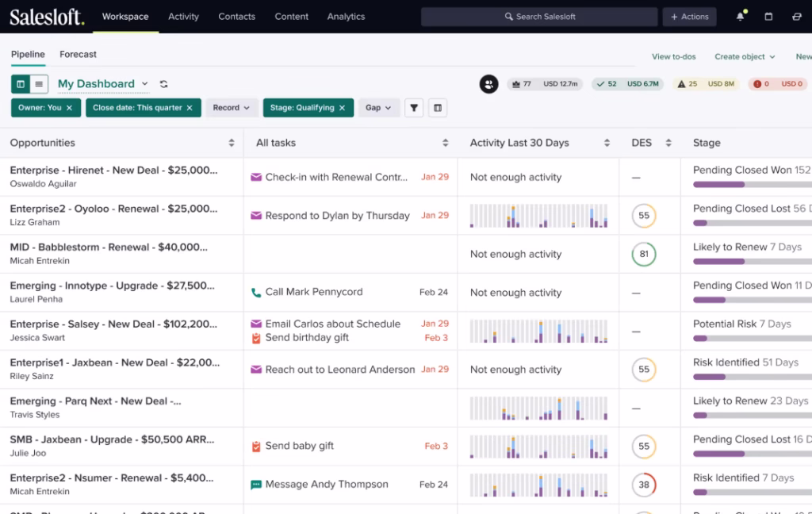Screen dimensions: 812x514
Task: Click email icon for Check-in with Renewal task
Action: click(x=256, y=177)
